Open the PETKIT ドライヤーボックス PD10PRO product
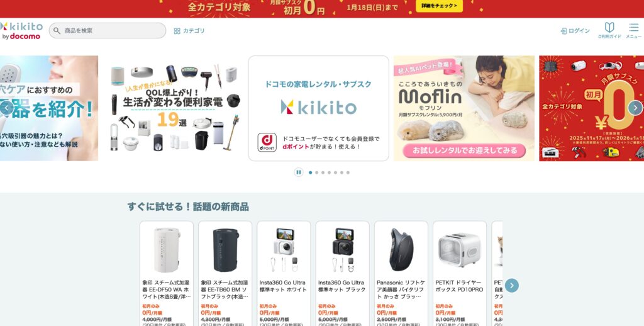This screenshot has width=644, height=326. [460, 273]
